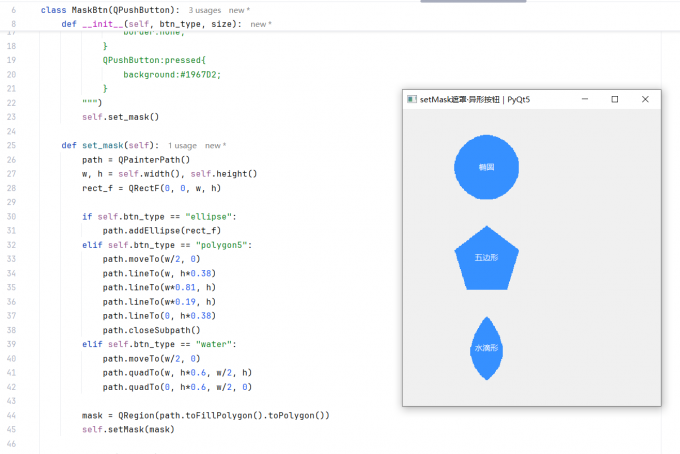
Task: Place cursor on QRegion mask line
Action: click(x=206, y=415)
